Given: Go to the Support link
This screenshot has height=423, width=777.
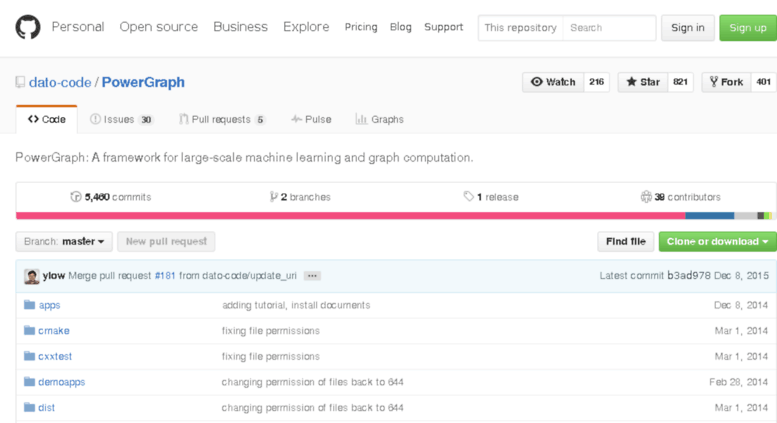Looking at the screenshot, I should pos(444,27).
